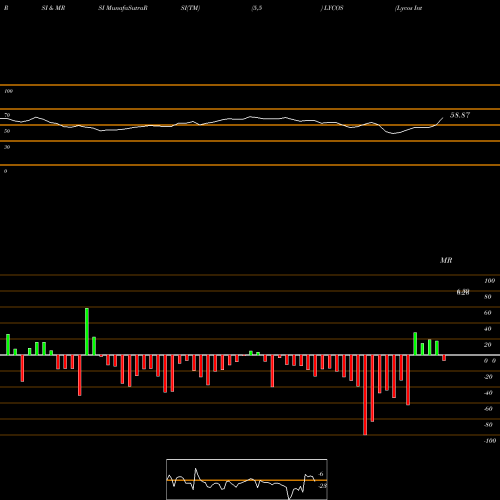Click the RSI 70 level label

[x=7, y=115]
